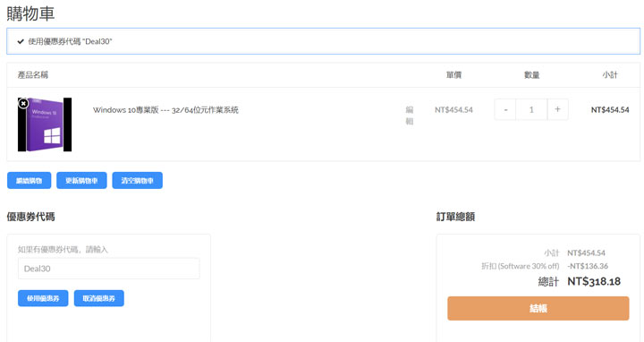Image resolution: width=644 pixels, height=342 pixels.
Task: Click the checkmark icon in coupon notice
Action: [x=21, y=41]
